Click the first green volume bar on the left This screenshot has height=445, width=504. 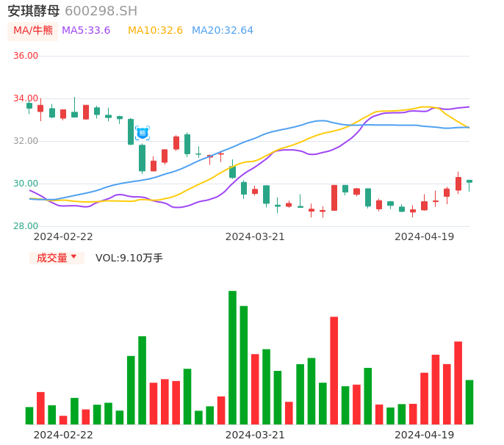(29, 416)
